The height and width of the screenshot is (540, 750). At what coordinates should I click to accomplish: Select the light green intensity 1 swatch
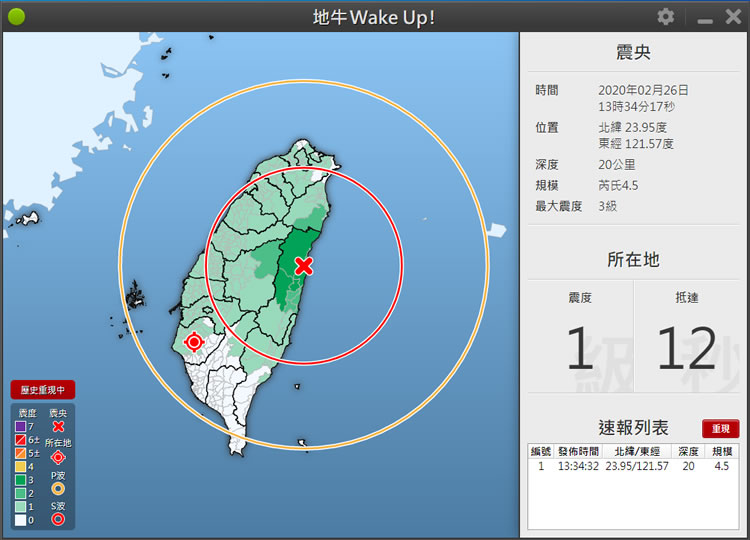coord(20,507)
